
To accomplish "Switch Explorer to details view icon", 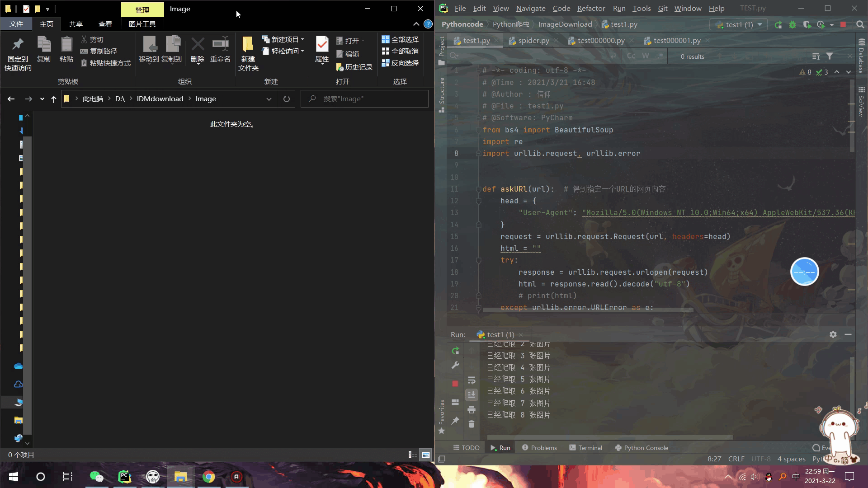I will pyautogui.click(x=412, y=455).
